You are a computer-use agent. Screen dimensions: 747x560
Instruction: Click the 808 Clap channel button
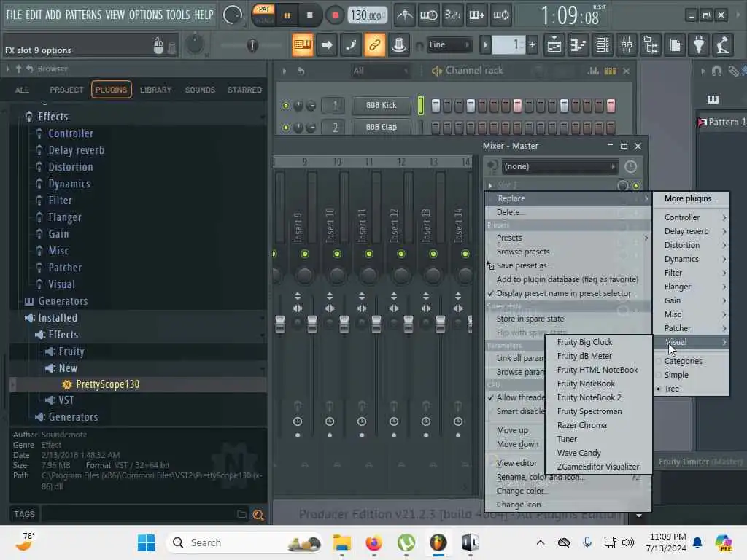pos(381,127)
